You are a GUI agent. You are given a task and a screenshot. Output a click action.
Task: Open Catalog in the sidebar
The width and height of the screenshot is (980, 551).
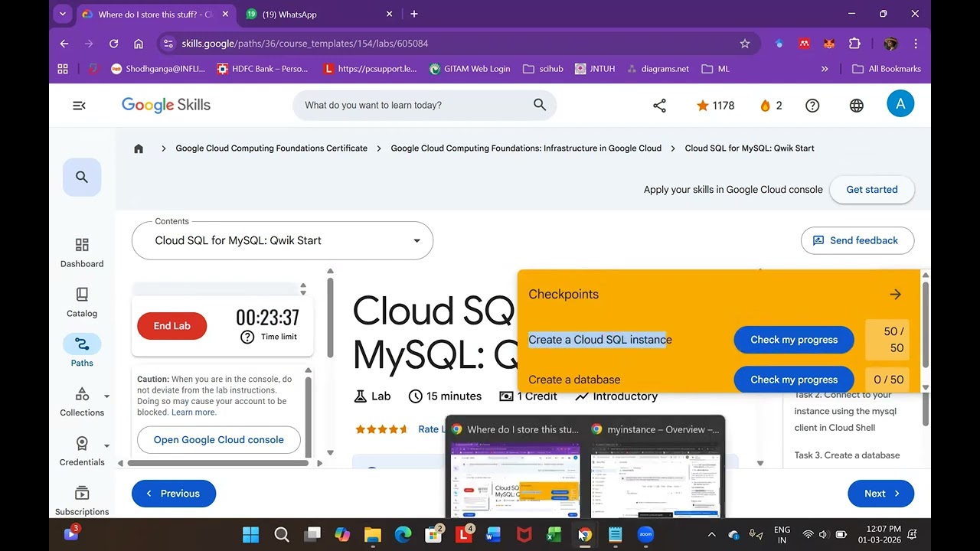click(82, 302)
